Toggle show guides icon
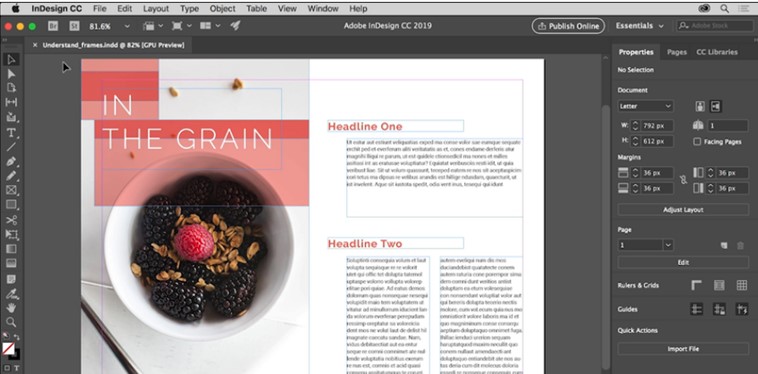The image size is (758, 374). point(697,309)
